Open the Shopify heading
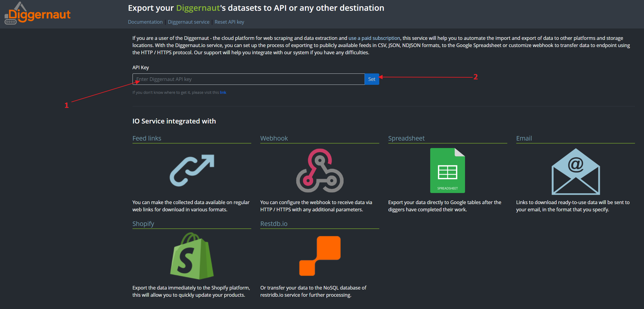Viewport: 644px width, 309px height. click(143, 224)
